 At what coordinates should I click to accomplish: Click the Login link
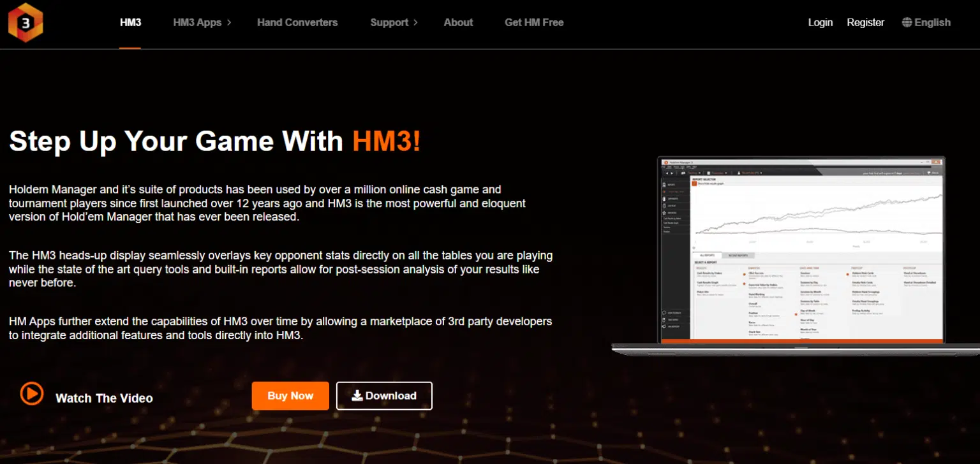(x=820, y=22)
